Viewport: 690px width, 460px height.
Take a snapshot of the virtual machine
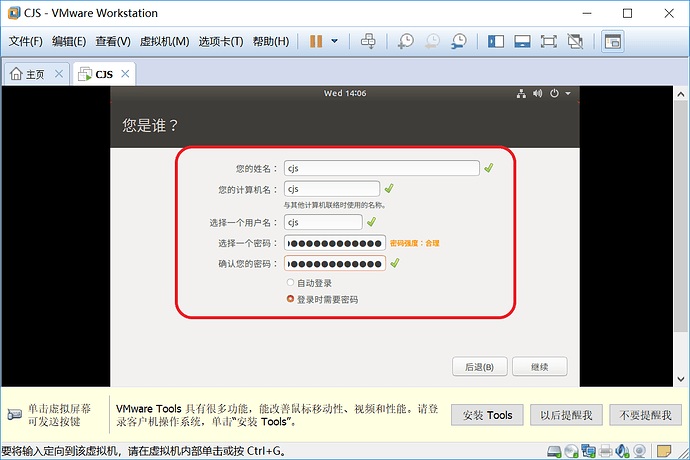(x=405, y=41)
